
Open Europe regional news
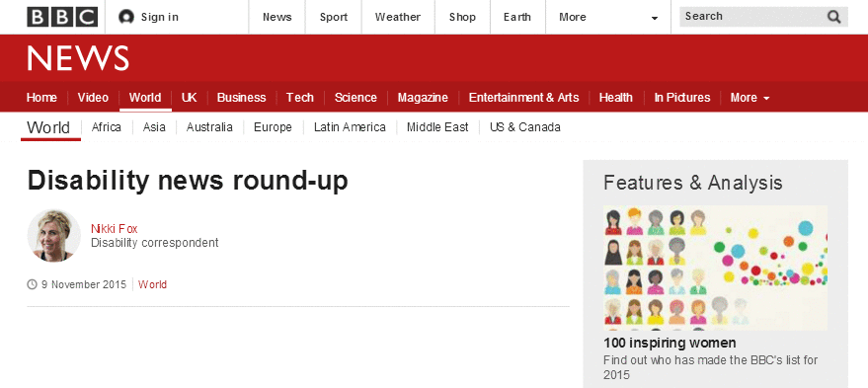273,127
